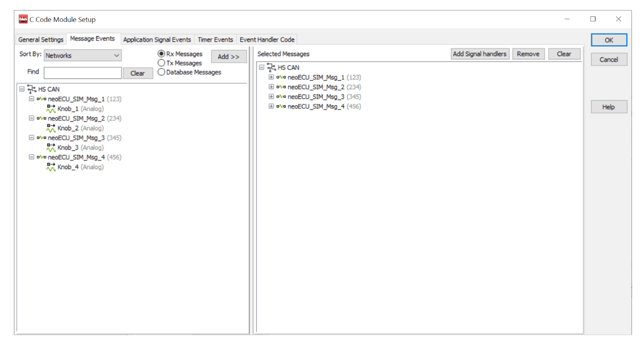Click the neoECU_SIM_Msg_2 message icon in left tree
The width and height of the screenshot is (644, 340).
(x=42, y=118)
